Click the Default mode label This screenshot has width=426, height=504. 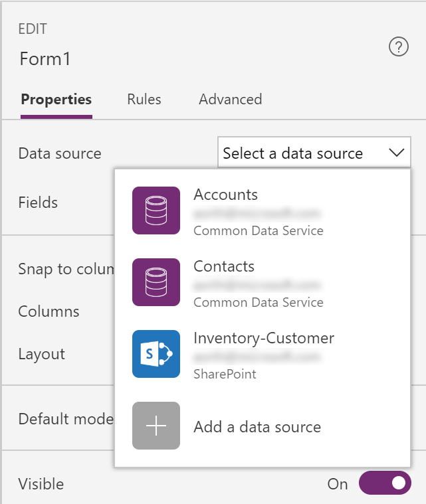point(66,419)
